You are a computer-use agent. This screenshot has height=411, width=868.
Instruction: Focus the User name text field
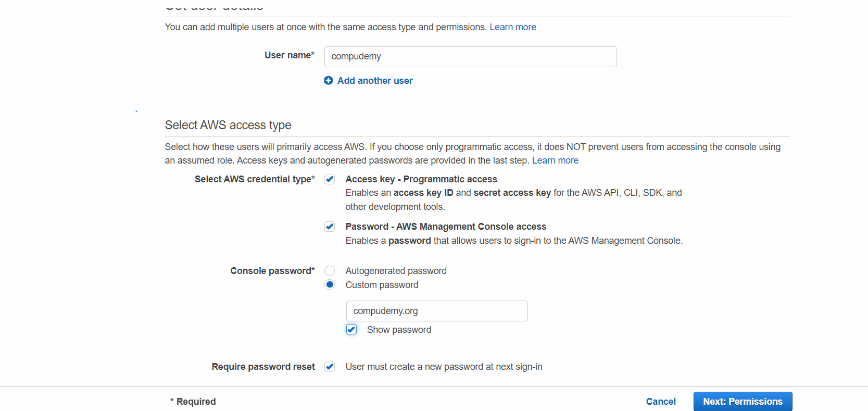tap(470, 57)
